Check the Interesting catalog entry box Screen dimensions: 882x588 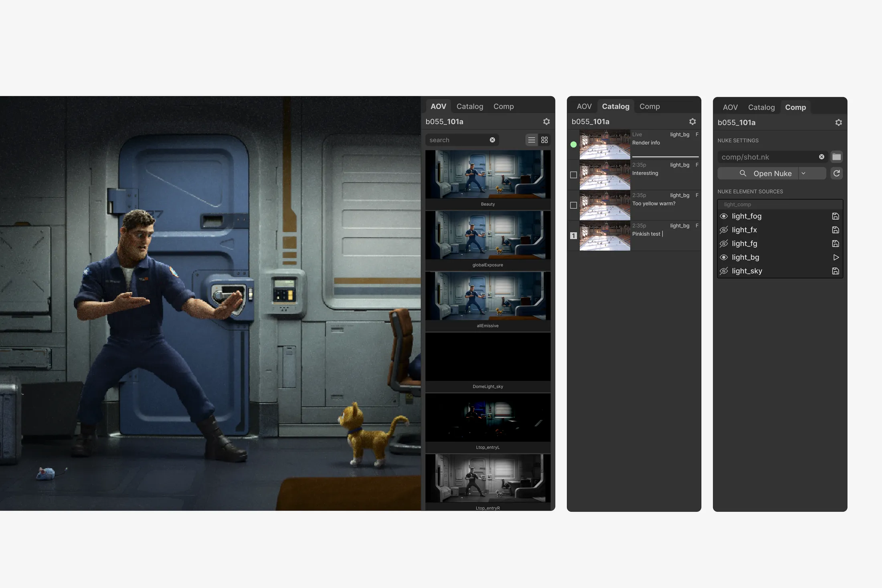click(x=573, y=175)
